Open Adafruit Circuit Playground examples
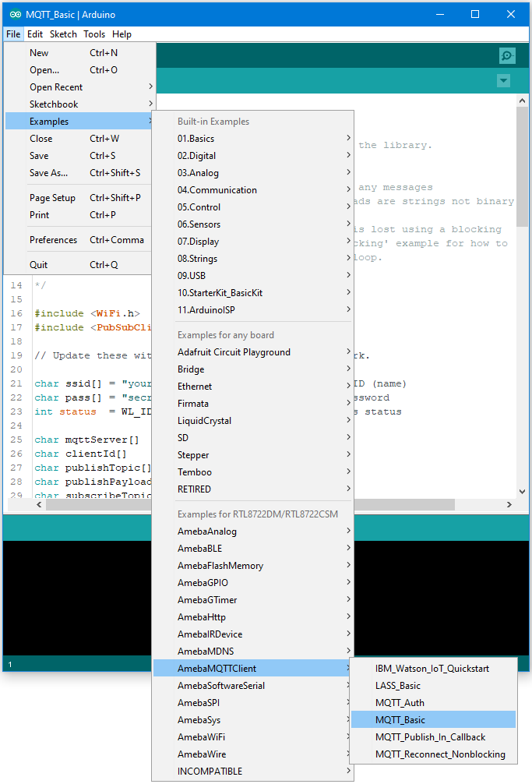Screen dimensions: 532x784 pyautogui.click(x=253, y=352)
